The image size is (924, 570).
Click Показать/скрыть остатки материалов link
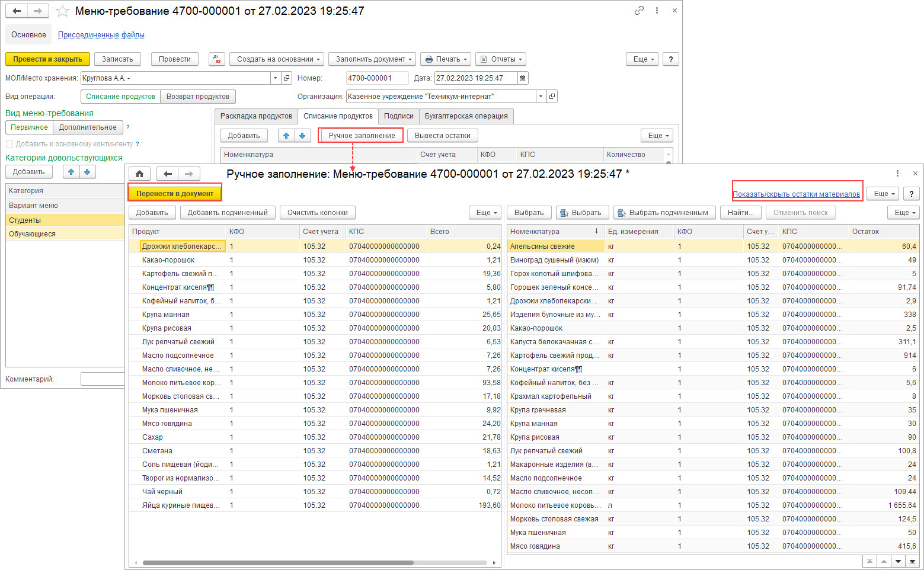point(796,194)
